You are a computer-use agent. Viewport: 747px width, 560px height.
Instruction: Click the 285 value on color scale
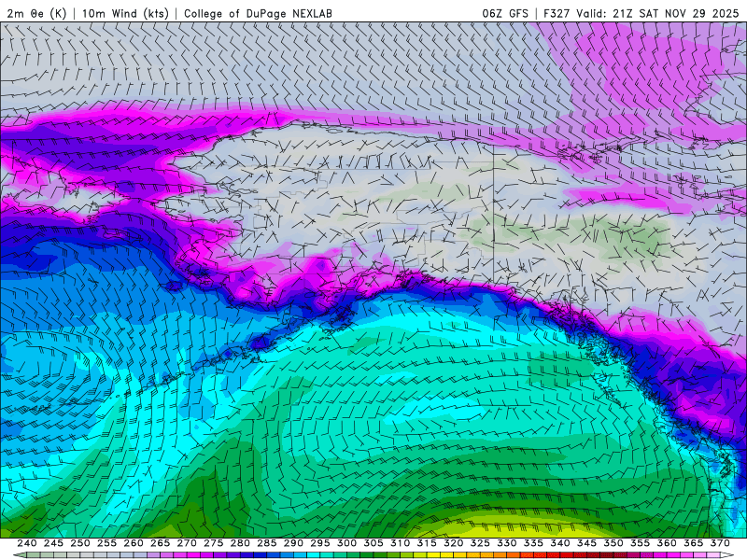(267, 543)
